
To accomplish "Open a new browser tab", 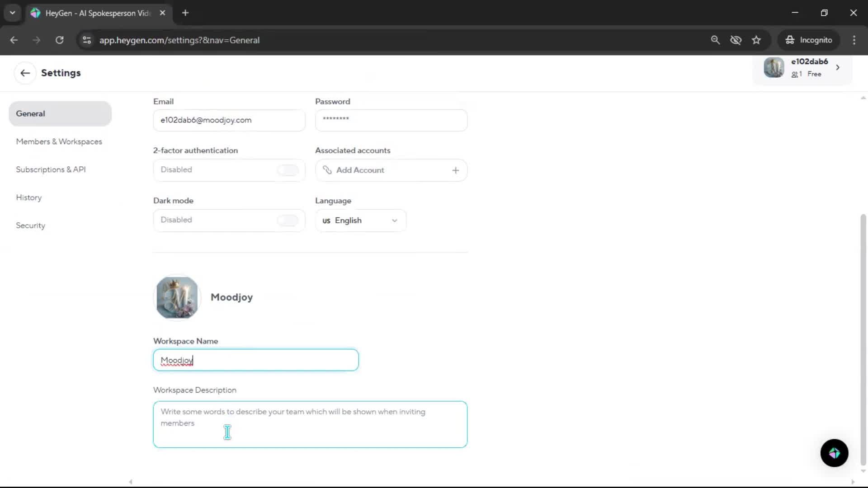I will pos(185,13).
